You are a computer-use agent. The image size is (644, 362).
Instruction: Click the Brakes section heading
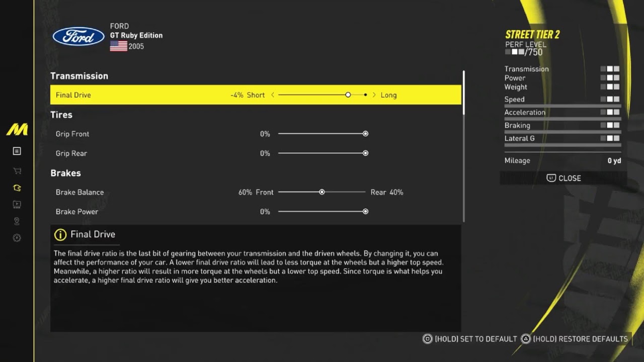[65, 173]
